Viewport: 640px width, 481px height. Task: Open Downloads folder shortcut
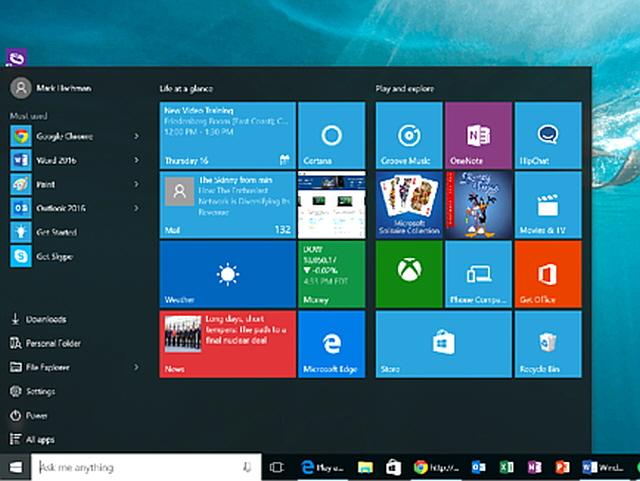pos(38,319)
